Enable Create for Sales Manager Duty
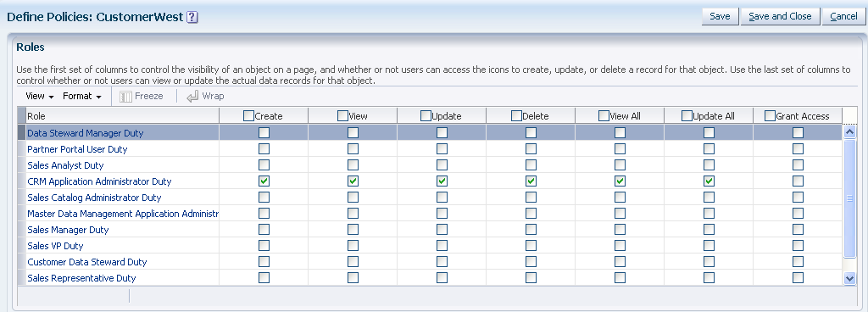The image size is (868, 312). (264, 229)
